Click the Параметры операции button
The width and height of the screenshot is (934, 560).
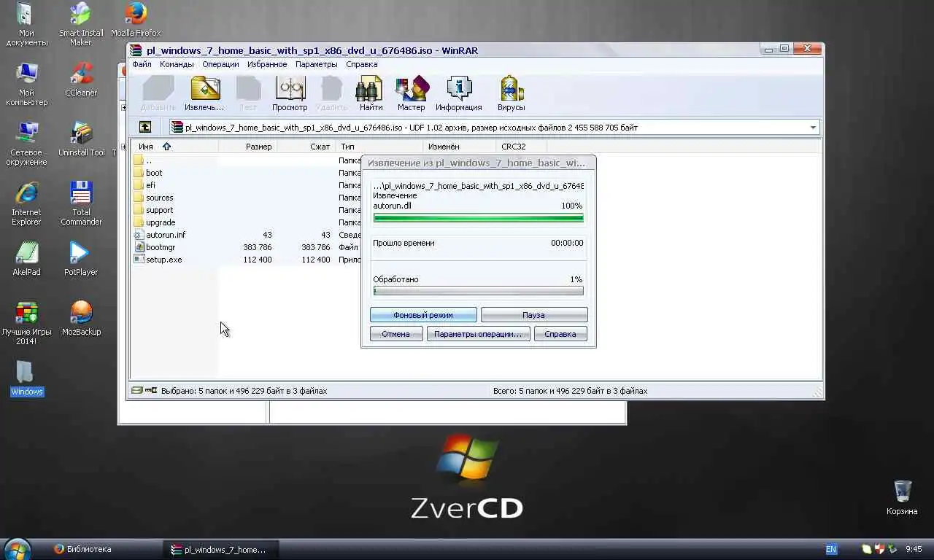[478, 334]
